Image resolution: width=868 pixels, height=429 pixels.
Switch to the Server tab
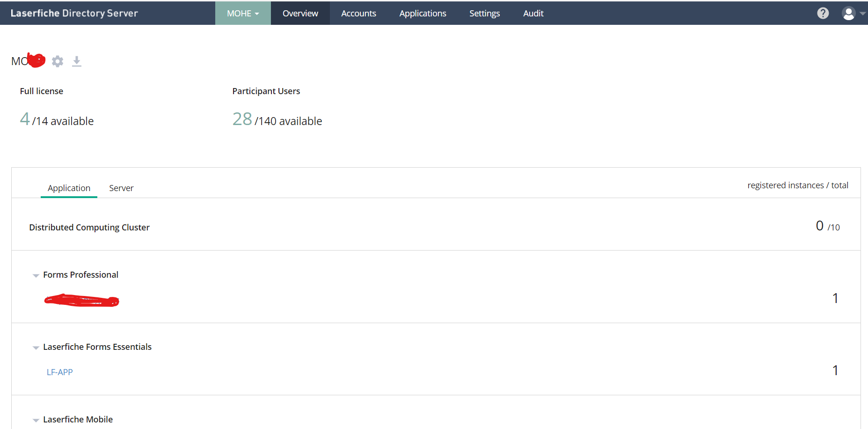click(121, 188)
